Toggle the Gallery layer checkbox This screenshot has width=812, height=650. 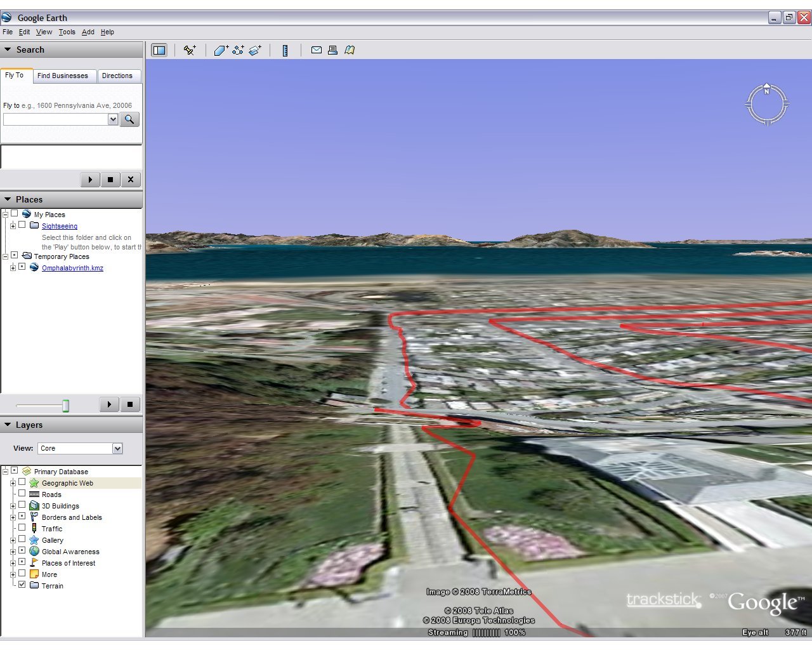[x=22, y=539]
